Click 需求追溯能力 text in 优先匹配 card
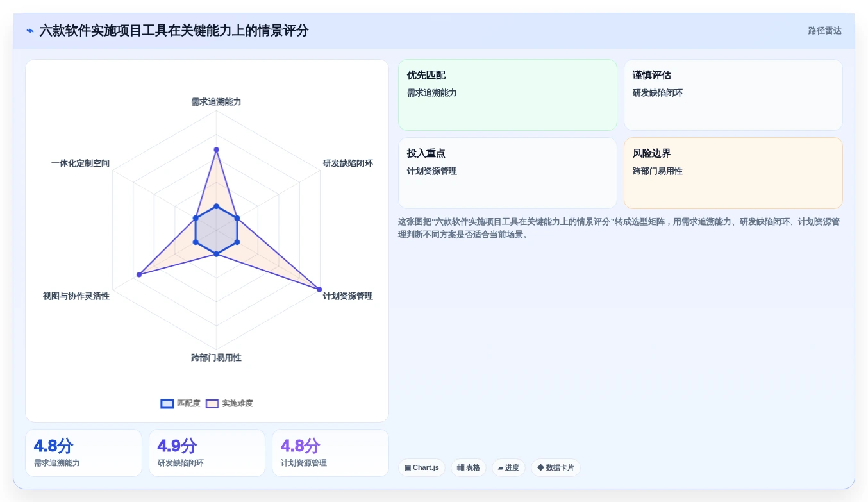The width and height of the screenshot is (868, 502). 432,93
